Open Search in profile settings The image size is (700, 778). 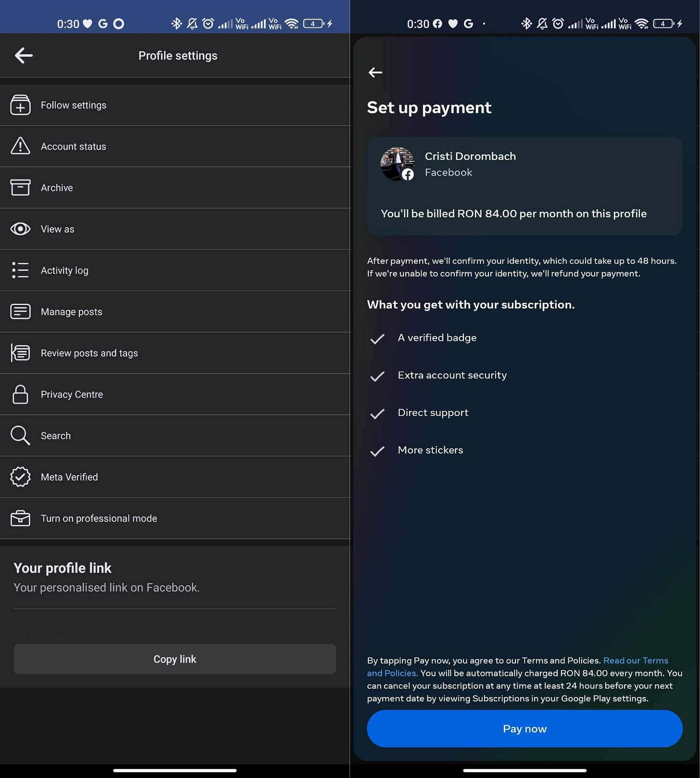click(x=175, y=436)
